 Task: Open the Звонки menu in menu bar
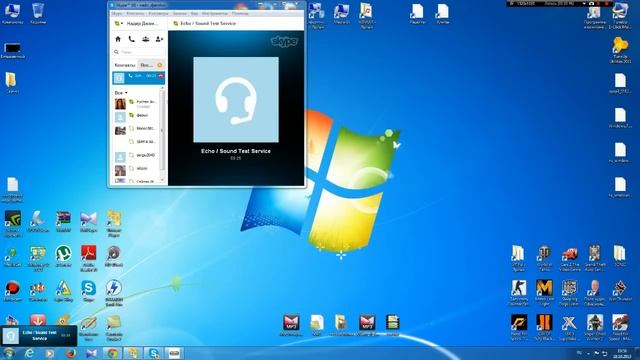point(180,13)
